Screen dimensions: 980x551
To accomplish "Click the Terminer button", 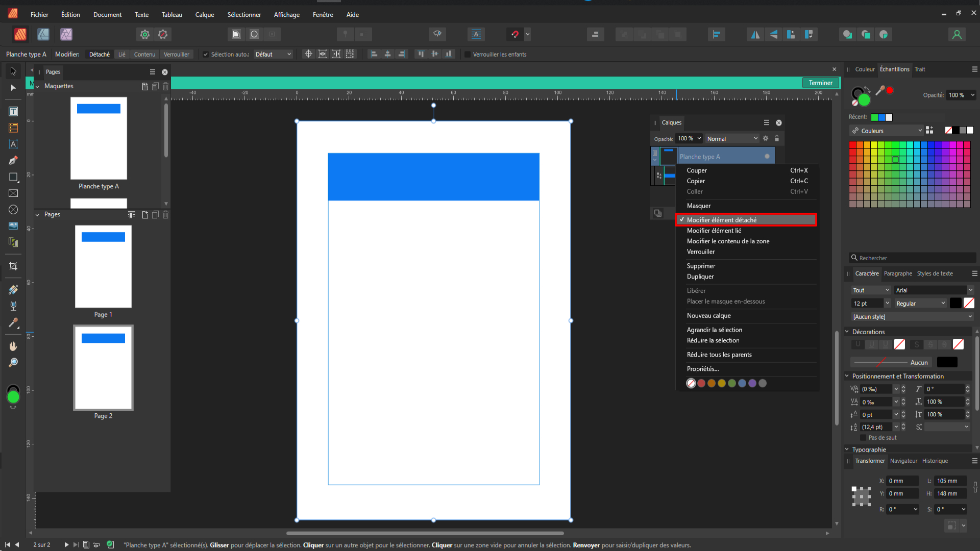I will [x=820, y=83].
